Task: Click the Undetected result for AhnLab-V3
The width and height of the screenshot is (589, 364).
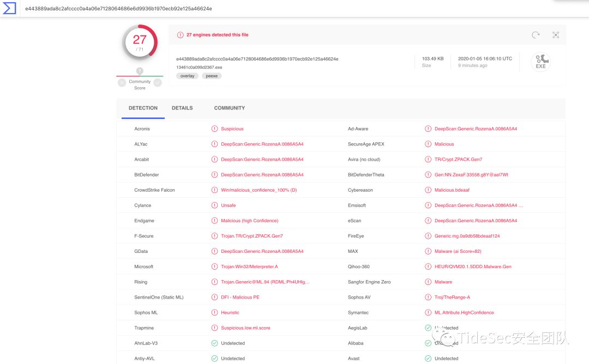Action: coord(233,343)
